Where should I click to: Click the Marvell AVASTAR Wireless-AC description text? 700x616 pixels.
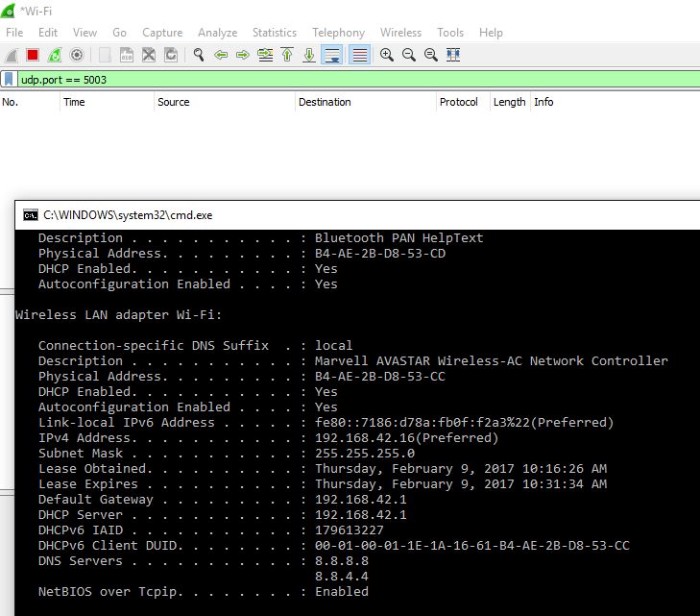point(492,361)
